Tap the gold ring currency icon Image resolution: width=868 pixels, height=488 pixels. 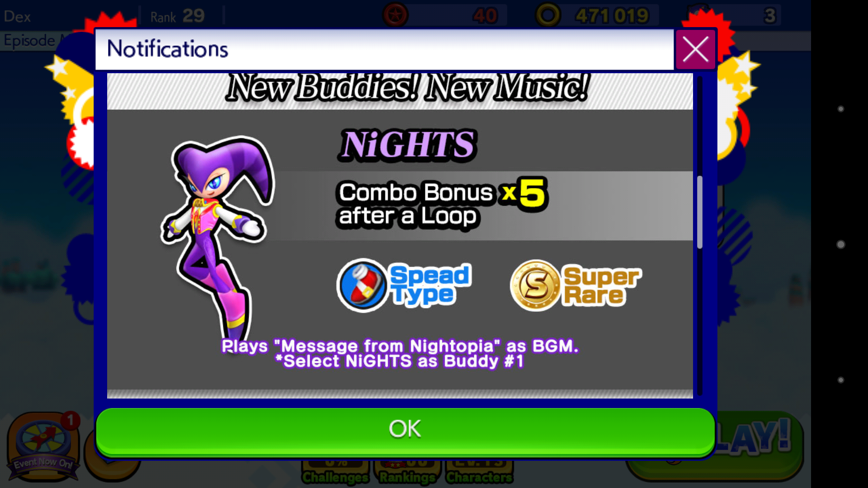tap(547, 15)
